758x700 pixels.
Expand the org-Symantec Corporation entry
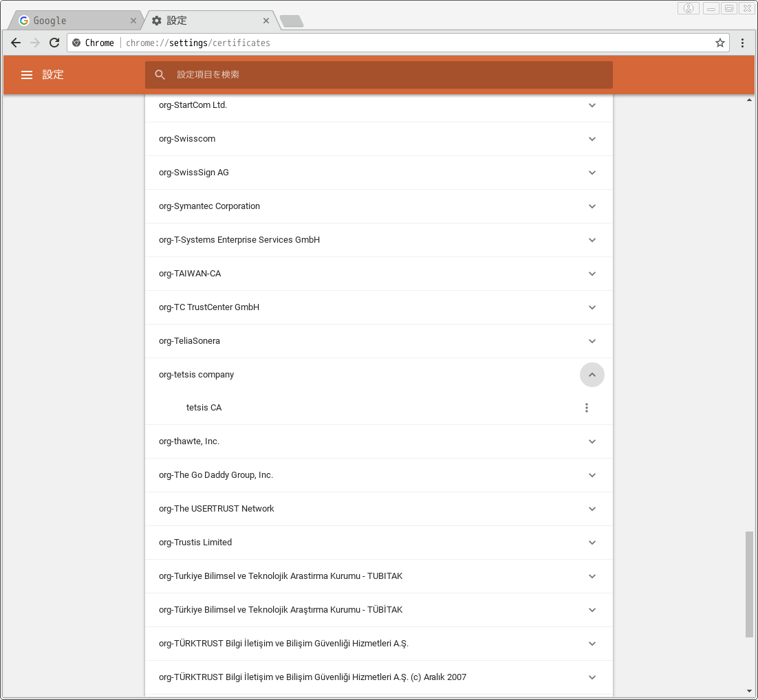point(592,206)
